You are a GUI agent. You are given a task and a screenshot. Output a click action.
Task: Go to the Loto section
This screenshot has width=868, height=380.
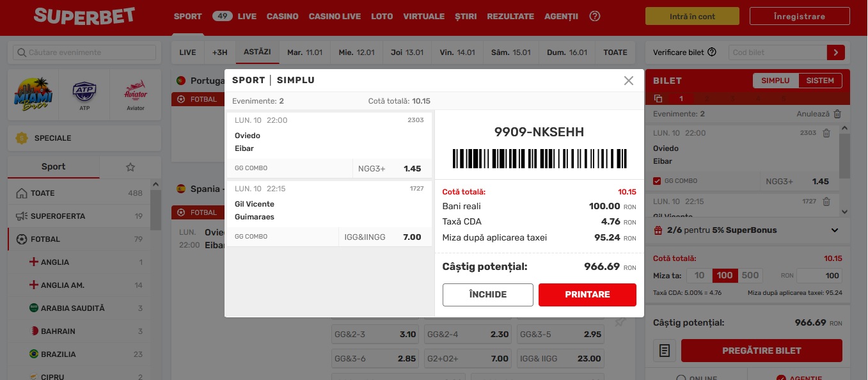click(382, 17)
